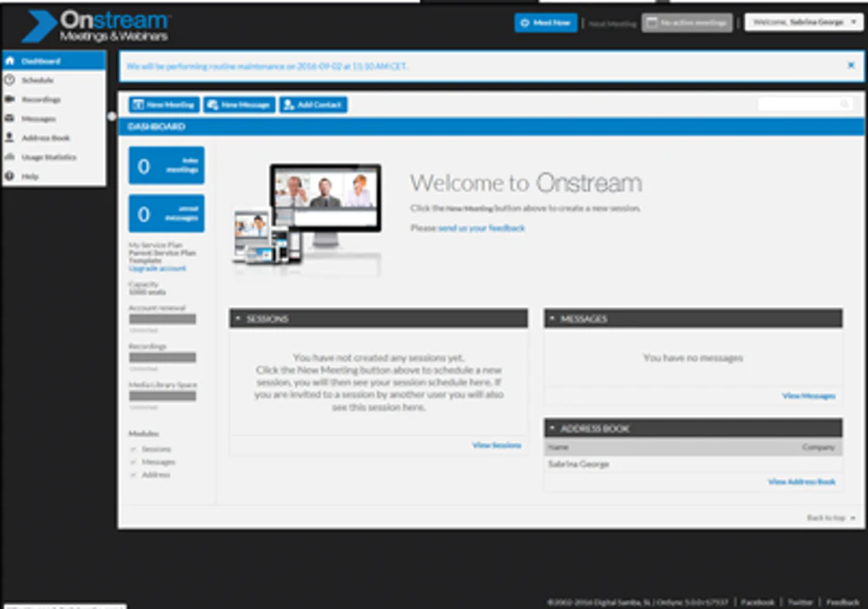
Task: Select the Sabrina George contact row
Action: click(693, 464)
